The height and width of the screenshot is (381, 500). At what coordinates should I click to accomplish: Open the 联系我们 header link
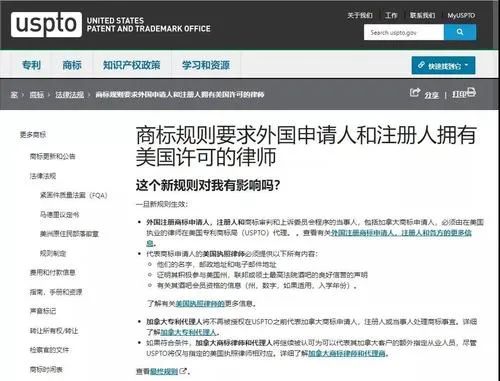(422, 15)
